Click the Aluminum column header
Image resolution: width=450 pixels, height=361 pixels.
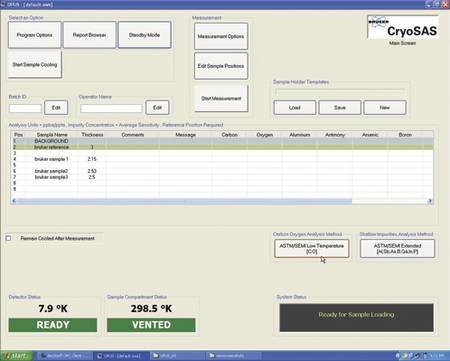tap(300, 135)
